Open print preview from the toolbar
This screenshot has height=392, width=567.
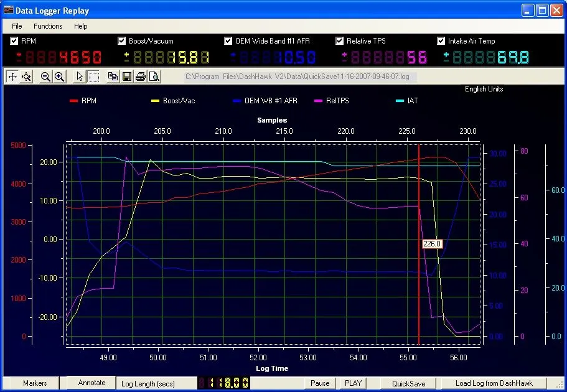(154, 77)
